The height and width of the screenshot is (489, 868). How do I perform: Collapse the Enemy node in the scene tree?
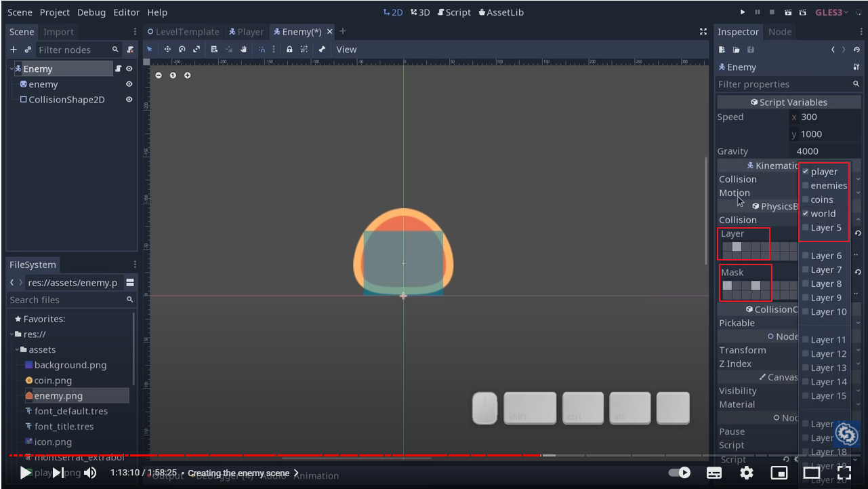[12, 69]
